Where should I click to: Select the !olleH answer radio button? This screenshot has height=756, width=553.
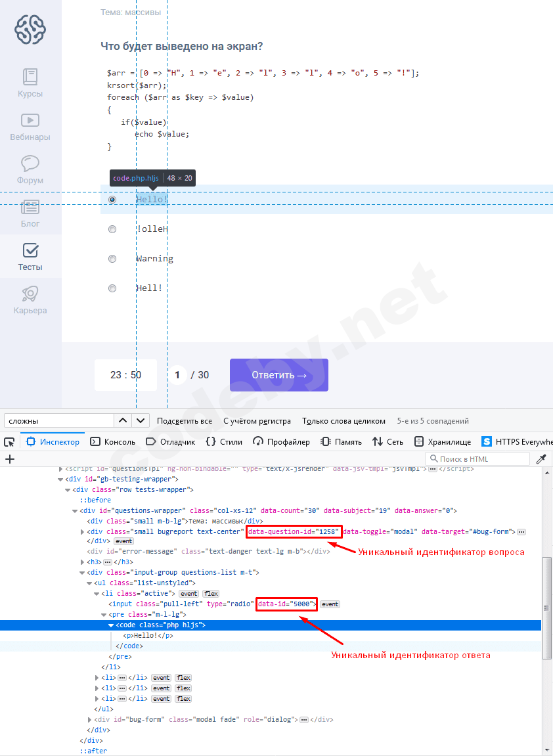pyautogui.click(x=112, y=229)
